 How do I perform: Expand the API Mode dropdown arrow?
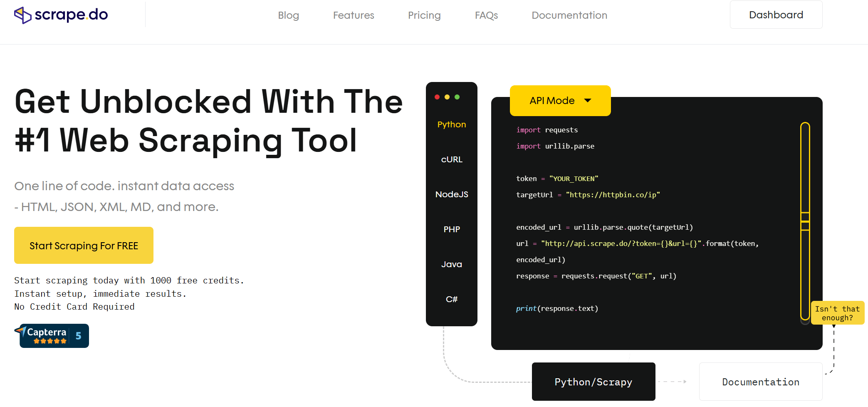(588, 100)
